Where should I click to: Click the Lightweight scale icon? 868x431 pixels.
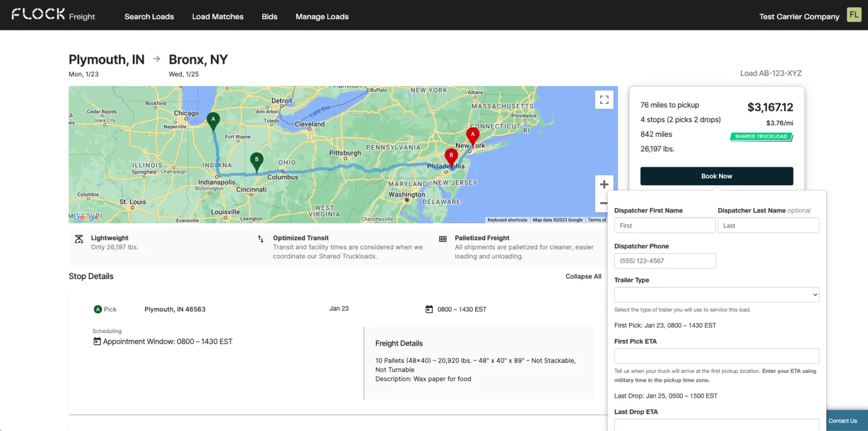[79, 239]
